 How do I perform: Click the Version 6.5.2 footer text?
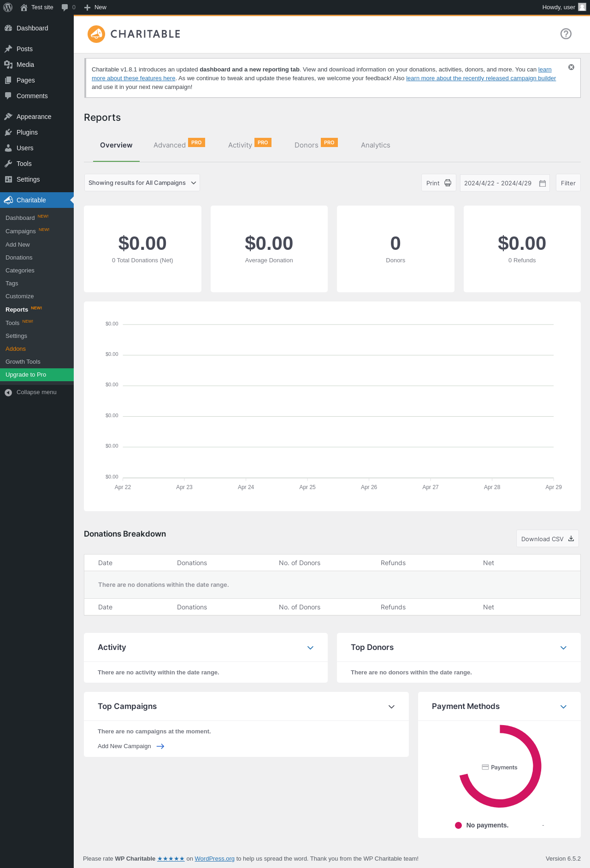tap(563, 859)
